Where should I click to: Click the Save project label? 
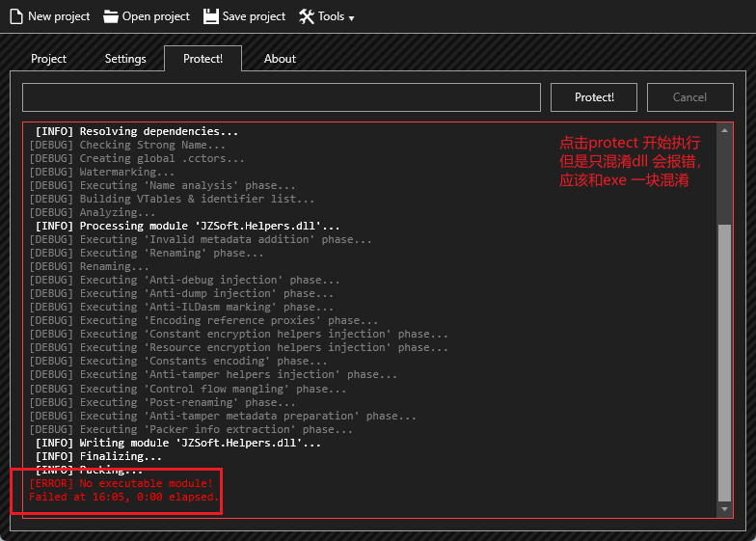click(x=254, y=16)
